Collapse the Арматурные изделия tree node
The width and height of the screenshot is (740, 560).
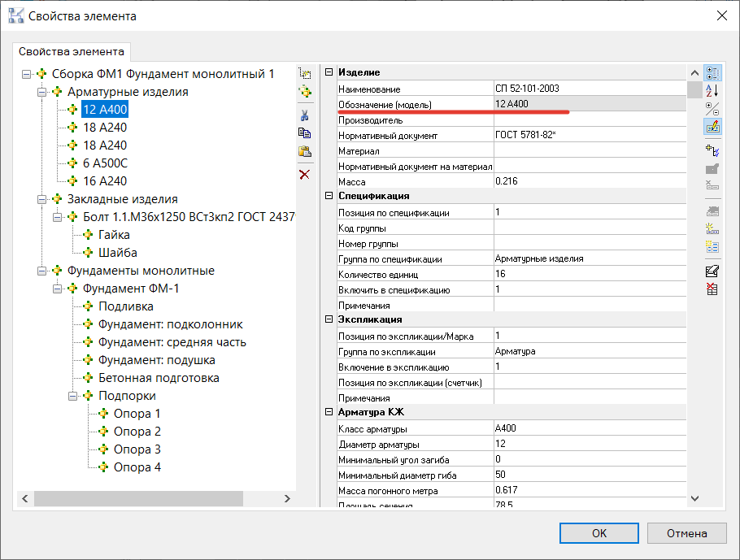point(42,92)
